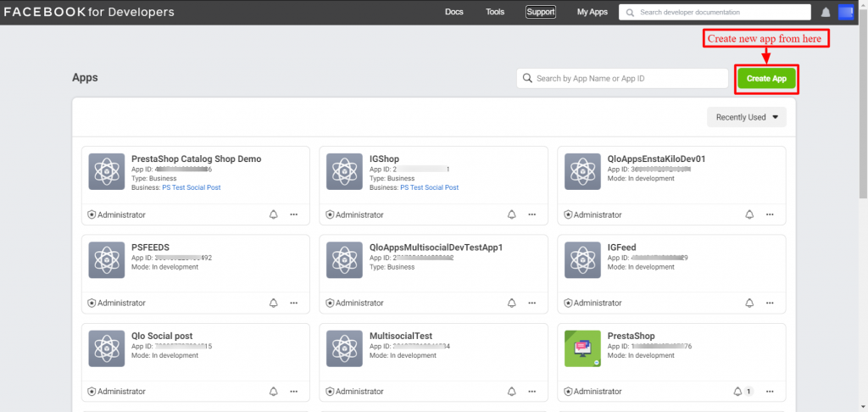Open PS Test Social Post link on PrestaShop Catalog card
This screenshot has width=868, height=412.
point(191,187)
